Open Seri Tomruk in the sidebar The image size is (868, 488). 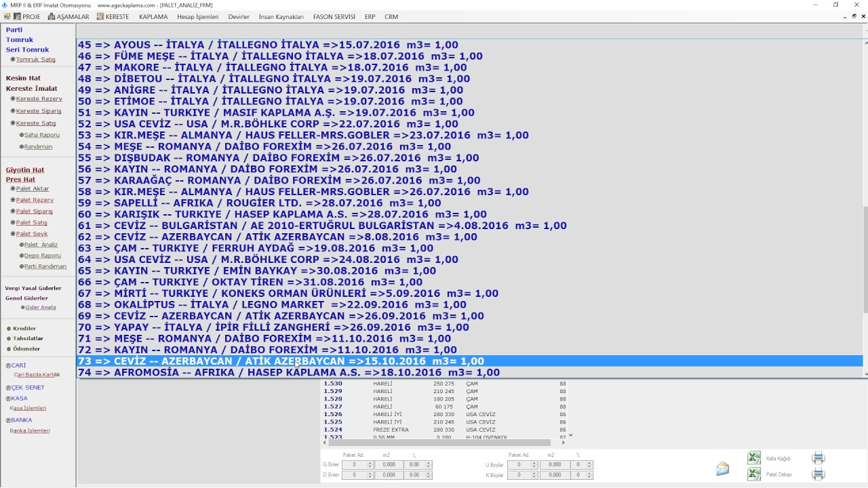(27, 49)
